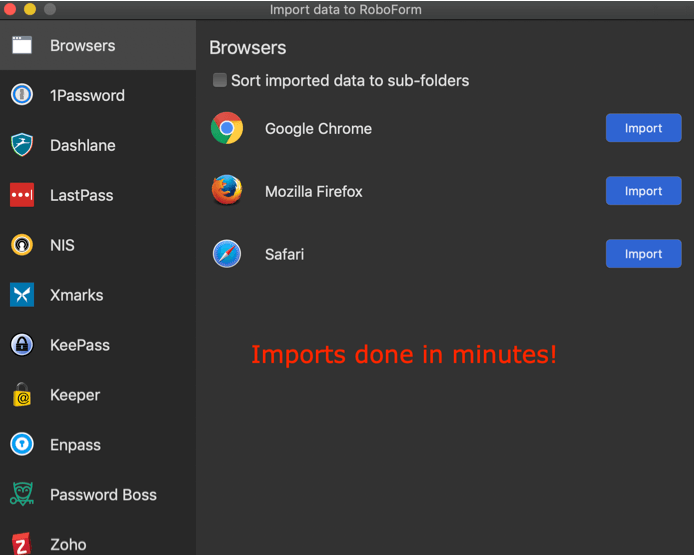Image resolution: width=694 pixels, height=555 pixels.
Task: Enable Sort imported data to sub-folders
Action: (x=219, y=80)
